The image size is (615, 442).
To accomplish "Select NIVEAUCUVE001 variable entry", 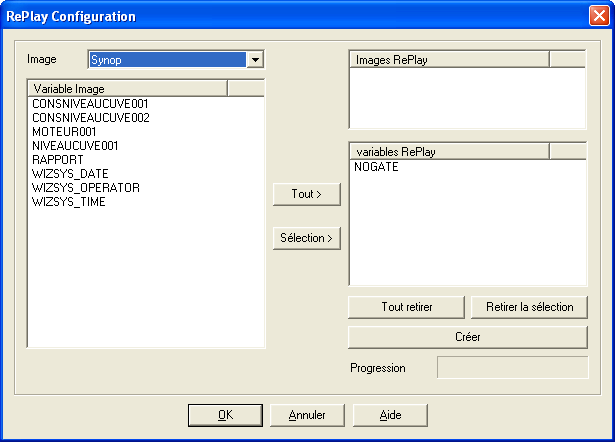I will [x=75, y=146].
